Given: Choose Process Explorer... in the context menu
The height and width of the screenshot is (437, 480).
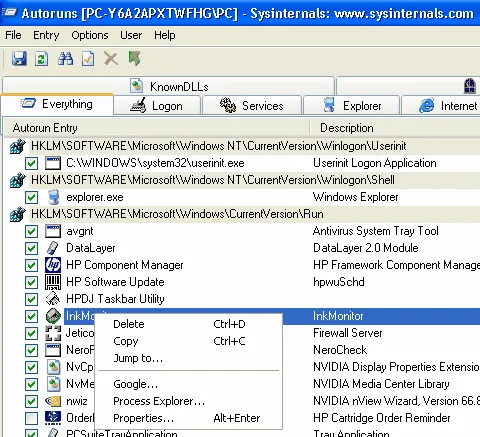Looking at the screenshot, I should coord(188,401).
